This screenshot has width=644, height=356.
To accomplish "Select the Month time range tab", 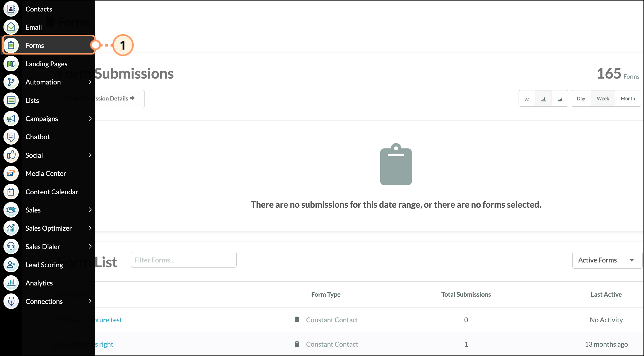I will click(627, 99).
